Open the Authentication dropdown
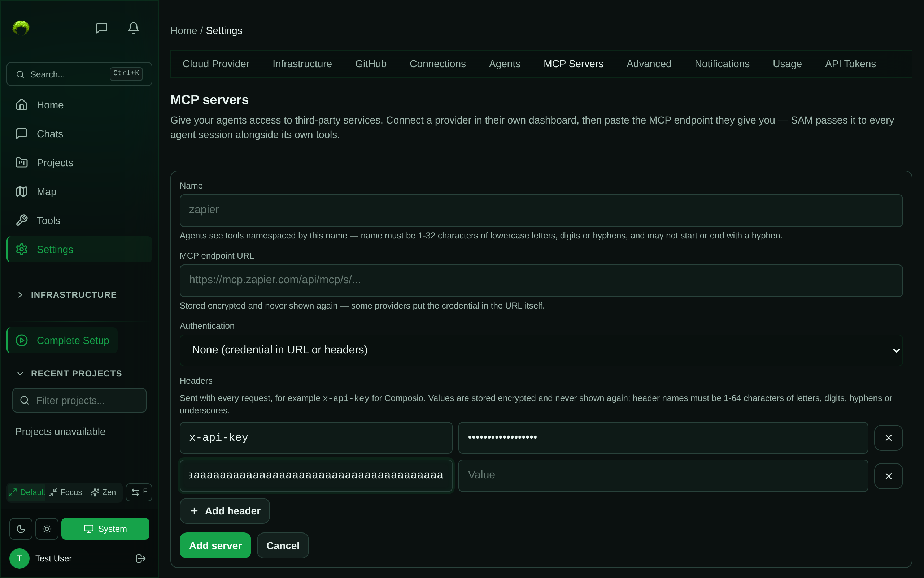This screenshot has width=924, height=578. point(541,350)
